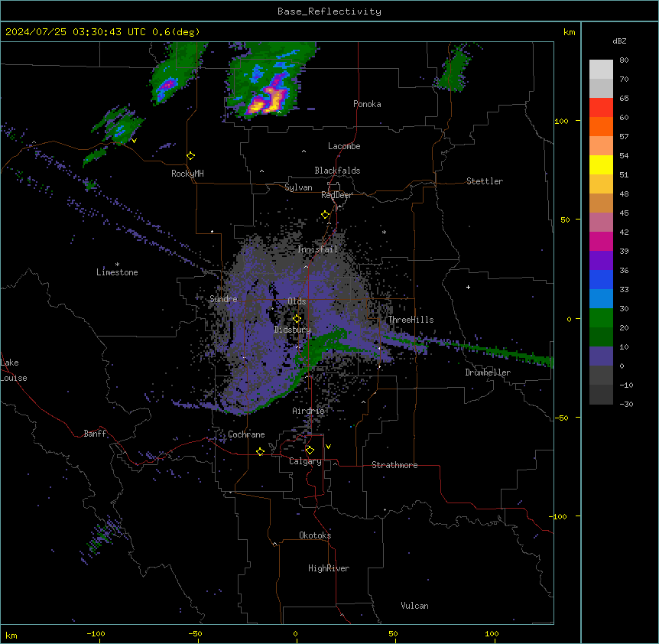
Task: Pick the blue 36-33 dBZ legend swatch
Action: click(x=601, y=279)
